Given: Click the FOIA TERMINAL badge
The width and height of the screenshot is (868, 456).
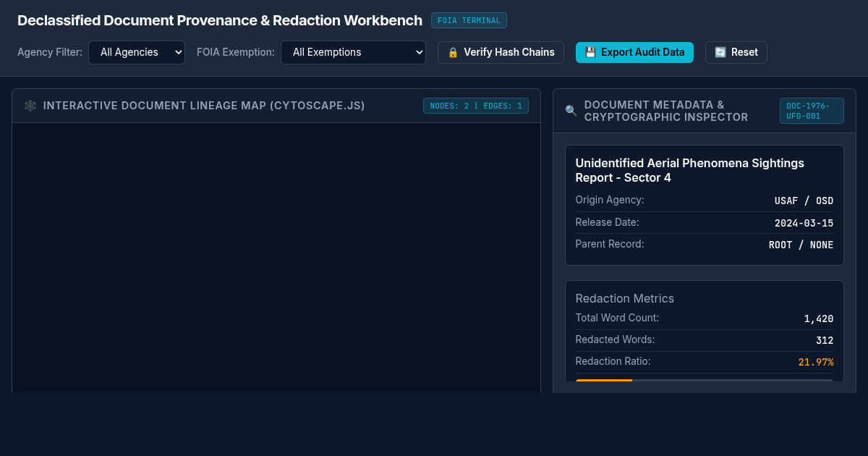Looking at the screenshot, I should coord(469,20).
